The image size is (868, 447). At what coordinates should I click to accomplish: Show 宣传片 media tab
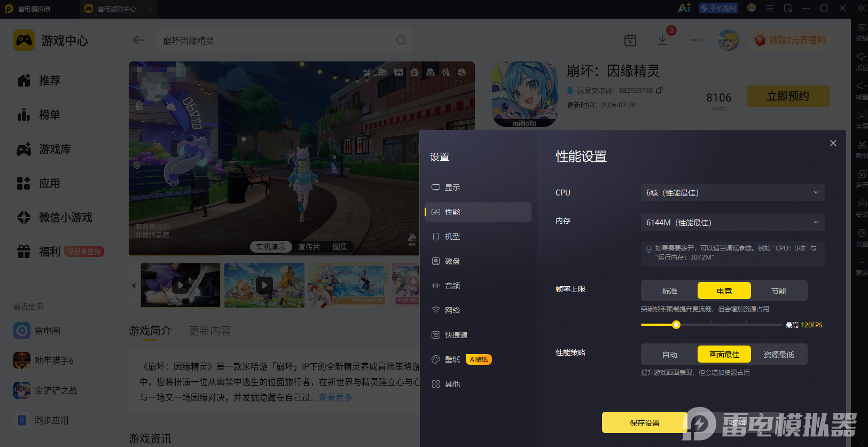click(309, 247)
